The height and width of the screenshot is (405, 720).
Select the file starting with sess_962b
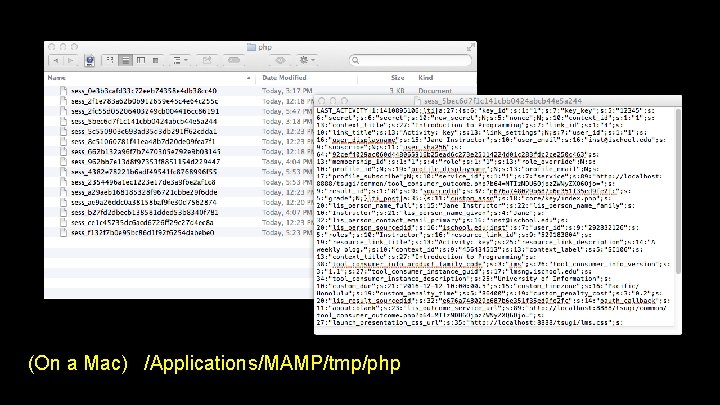coord(146,162)
